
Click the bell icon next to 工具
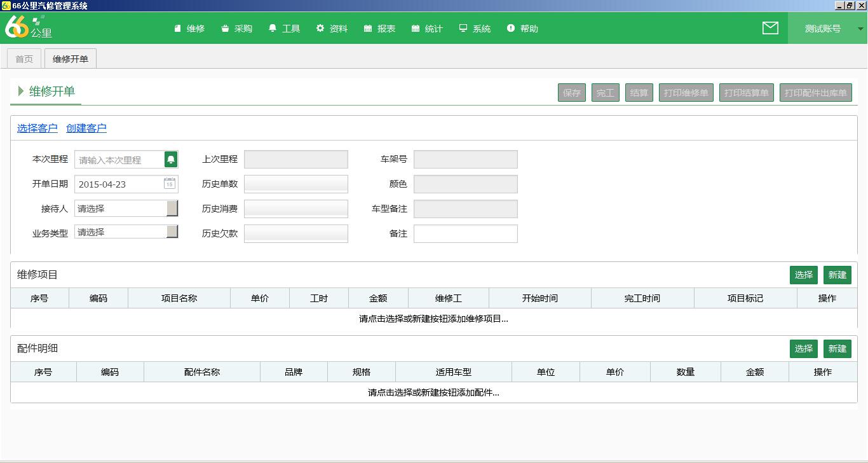pyautogui.click(x=273, y=27)
